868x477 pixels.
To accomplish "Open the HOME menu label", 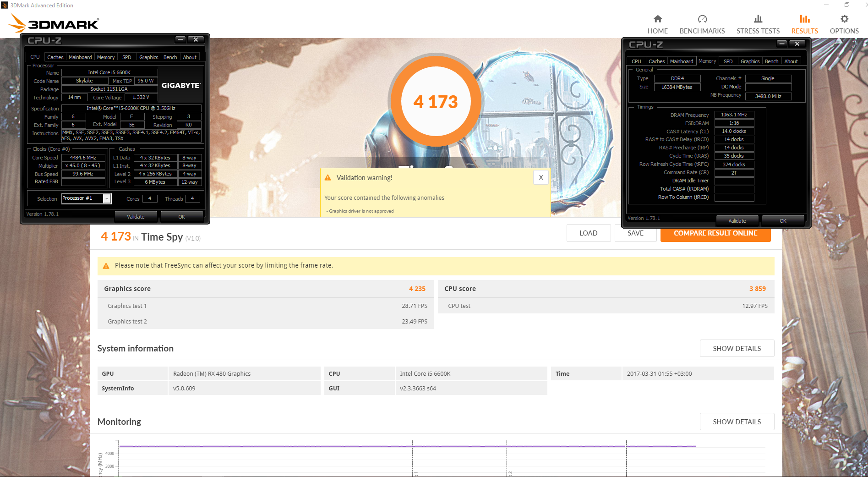I will coord(657,31).
